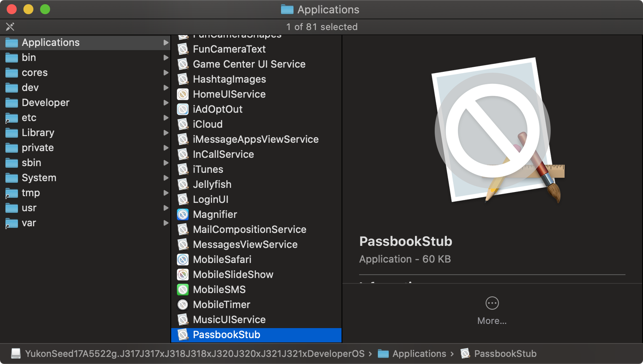This screenshot has width=643, height=364.
Task: Expand the cores folder arrow
Action: pos(166,73)
